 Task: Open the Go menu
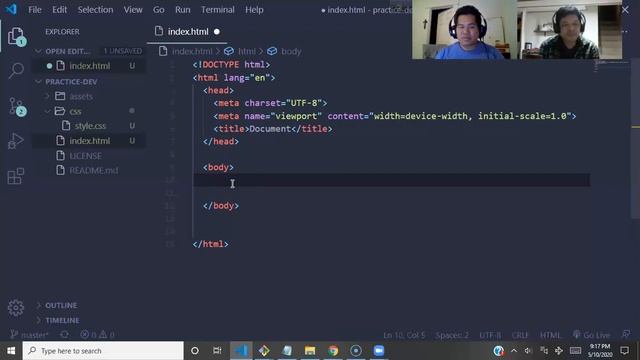click(158, 9)
